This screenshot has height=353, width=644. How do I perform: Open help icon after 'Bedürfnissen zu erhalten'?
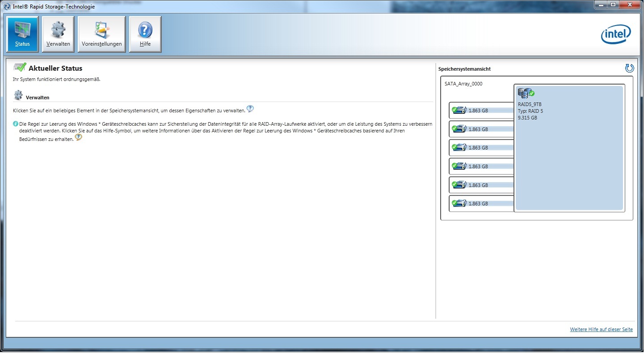coord(78,138)
